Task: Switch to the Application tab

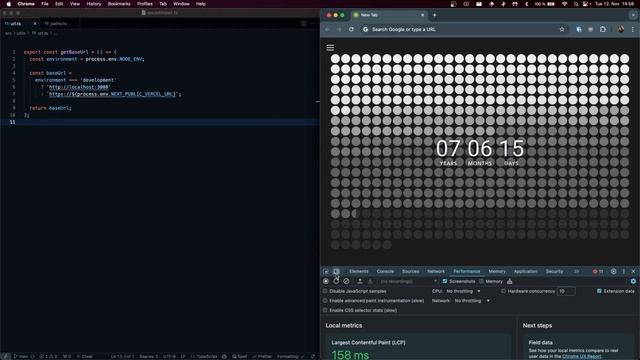Action: (x=526, y=271)
